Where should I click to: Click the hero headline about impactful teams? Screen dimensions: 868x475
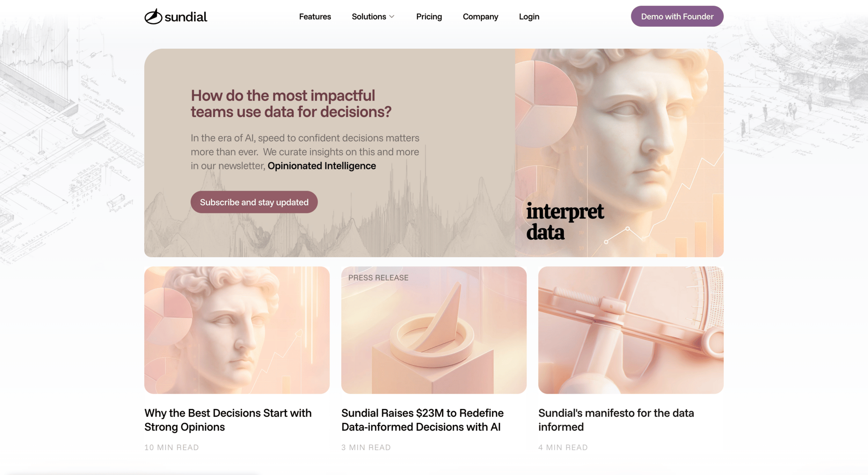pos(291,103)
